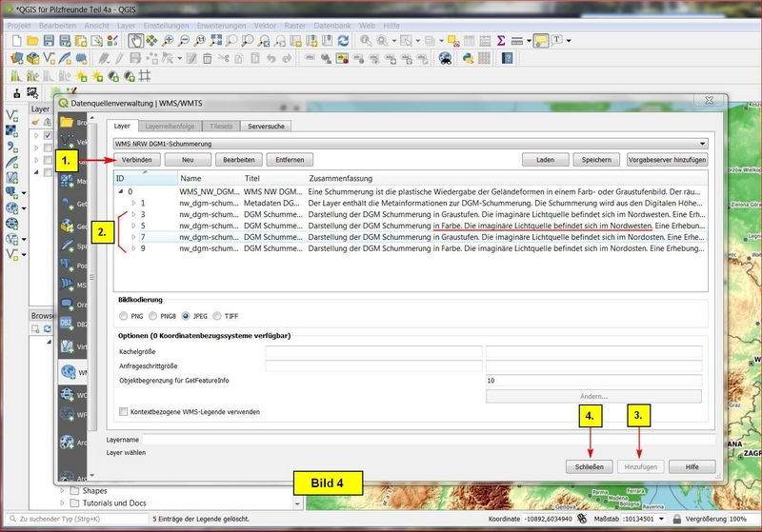Viewport: 762px width, 532px height.
Task: Switch to the Serversuche tab
Action: [266, 127]
